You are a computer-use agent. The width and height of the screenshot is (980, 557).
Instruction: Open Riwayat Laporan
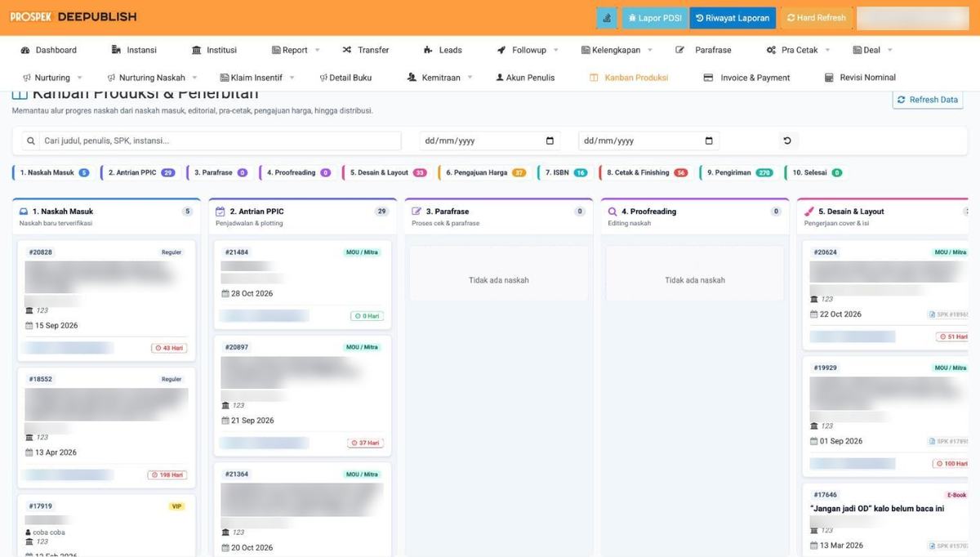click(x=733, y=18)
